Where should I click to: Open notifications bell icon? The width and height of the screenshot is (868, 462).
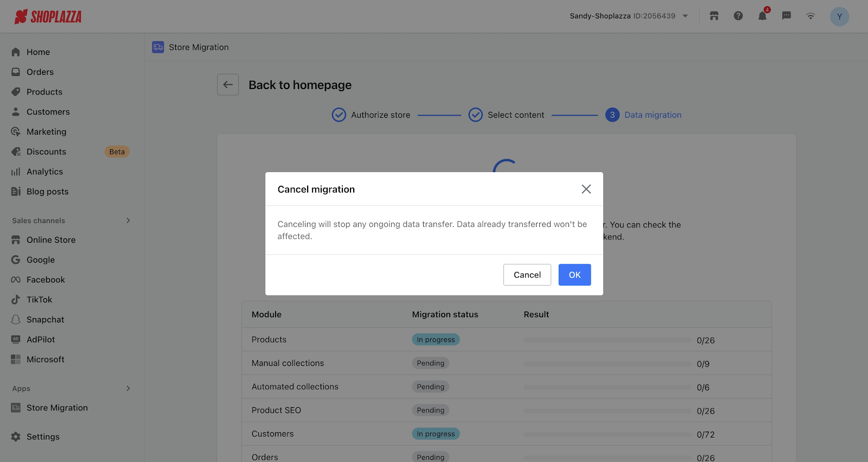pos(762,16)
